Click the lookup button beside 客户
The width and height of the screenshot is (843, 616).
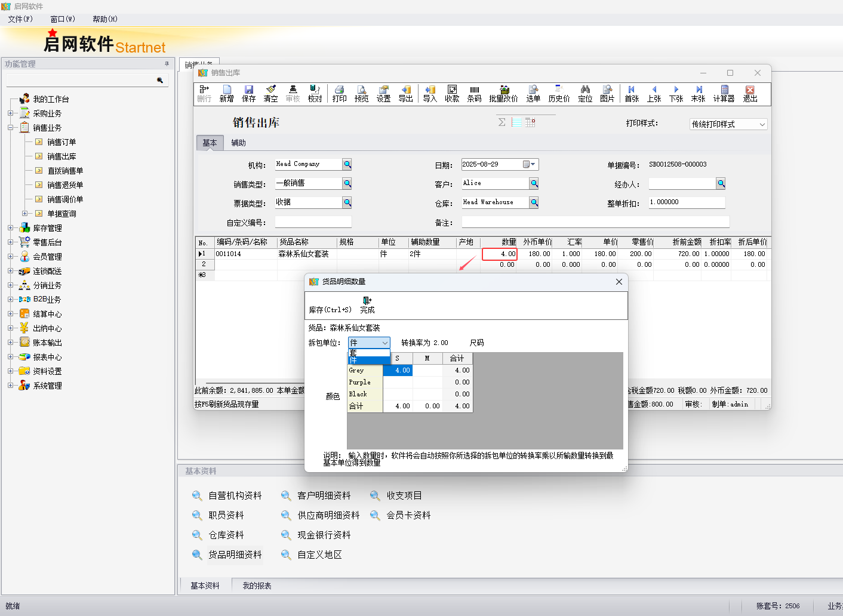534,183
